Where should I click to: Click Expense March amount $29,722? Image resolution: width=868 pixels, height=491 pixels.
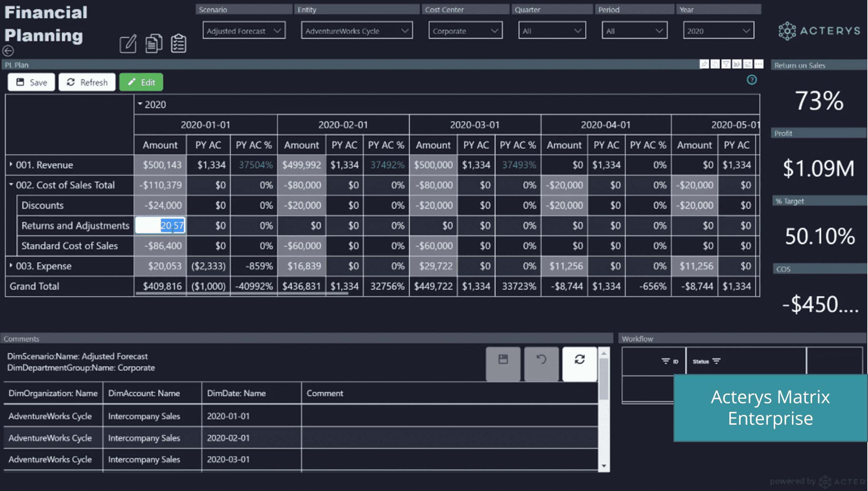pyautogui.click(x=433, y=266)
